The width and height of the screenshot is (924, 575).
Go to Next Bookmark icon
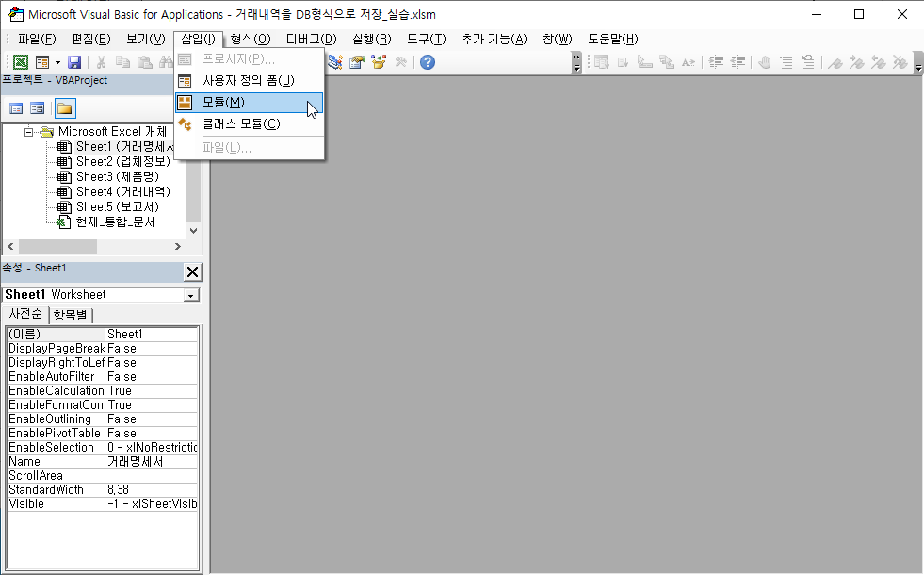pyautogui.click(x=857, y=62)
